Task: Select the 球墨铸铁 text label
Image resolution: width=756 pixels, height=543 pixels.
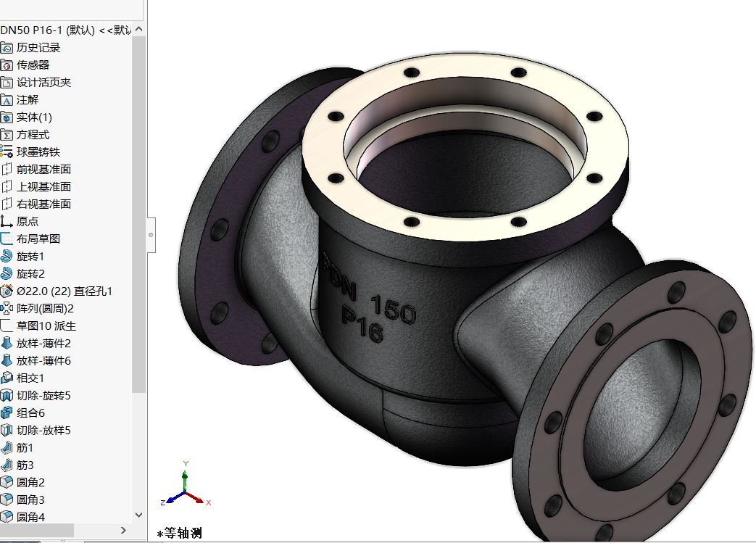Action: coord(38,152)
